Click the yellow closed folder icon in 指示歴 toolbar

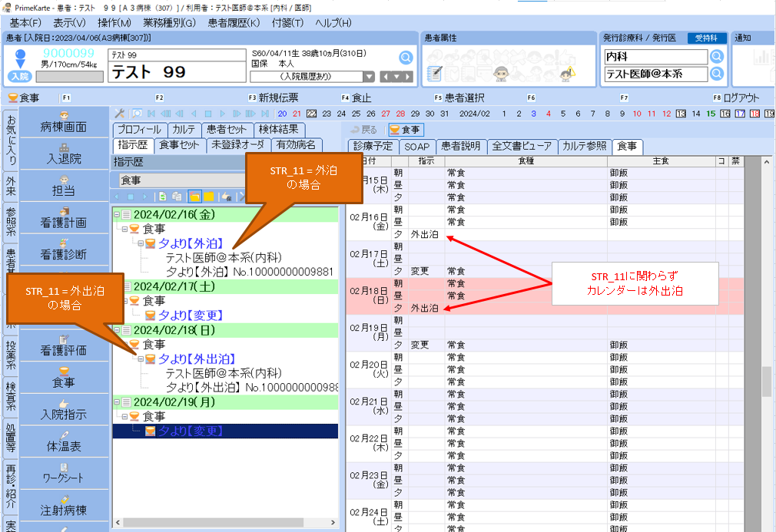[x=209, y=197]
